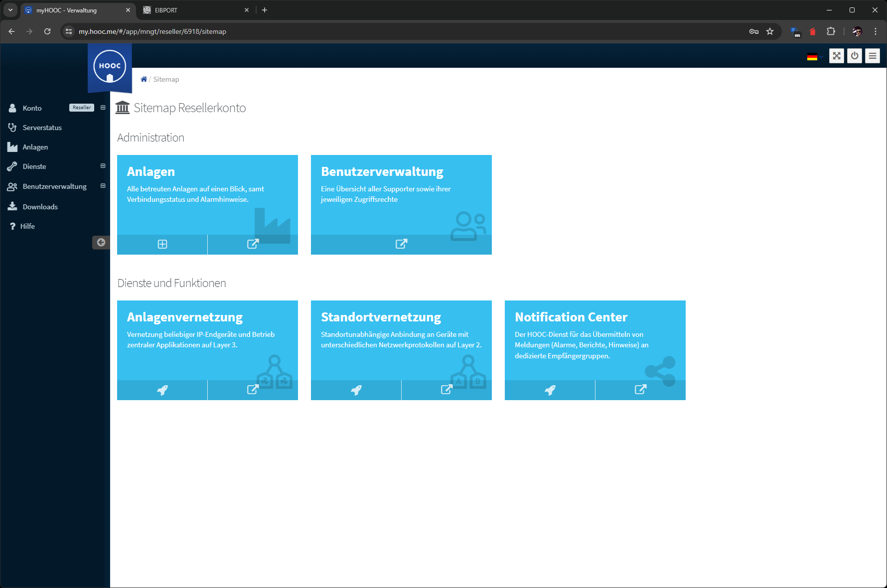This screenshot has width=887, height=588.
Task: Open Serverstatus in the sidebar
Action: 42,128
